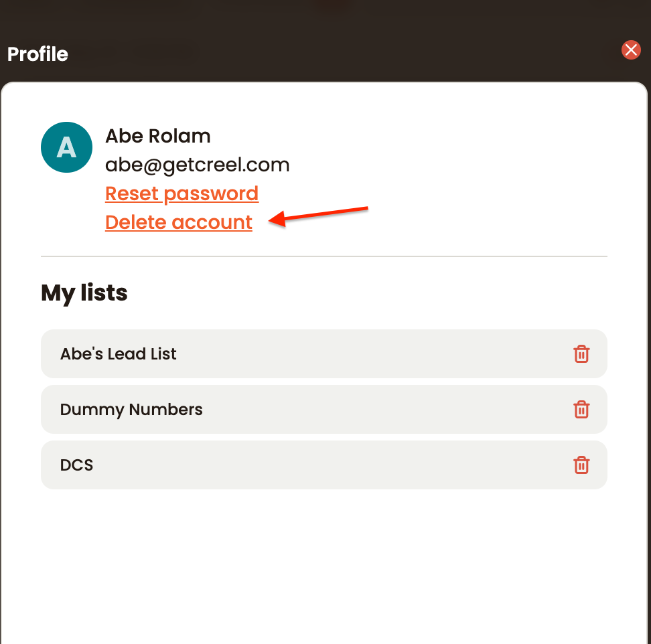The width and height of the screenshot is (651, 644).
Task: Click the My lists heading
Action: pos(84,293)
